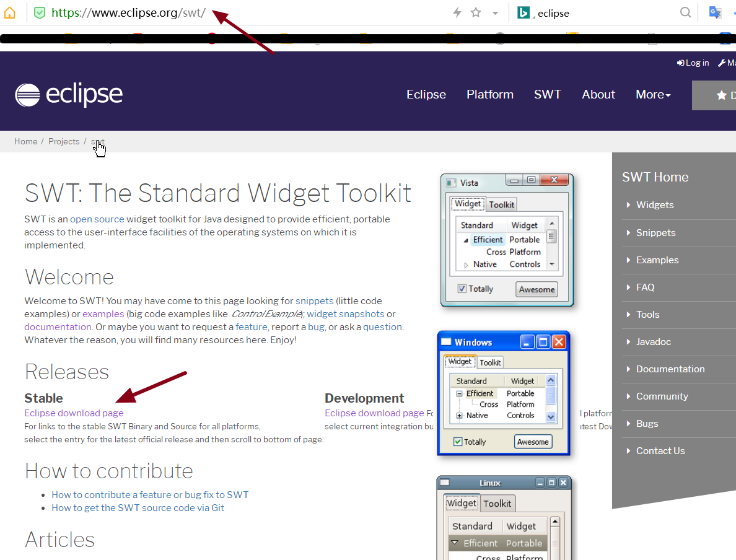Screen dimensions: 736x560
Task: Expand the Examples sidebar item
Action: tap(657, 260)
